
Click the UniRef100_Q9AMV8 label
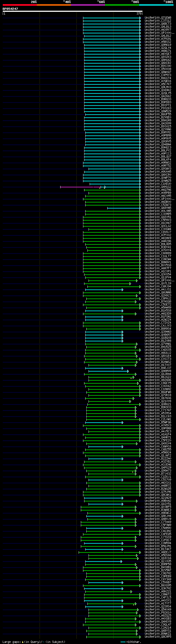[158, 371]
